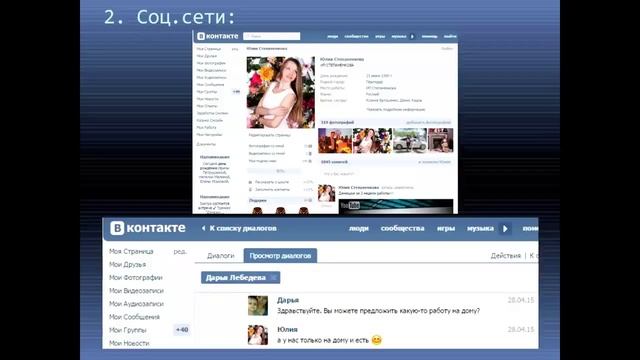640x360 pixels.
Task: Click the smiley emoji in Юлия's reply
Action: [x=376, y=340]
